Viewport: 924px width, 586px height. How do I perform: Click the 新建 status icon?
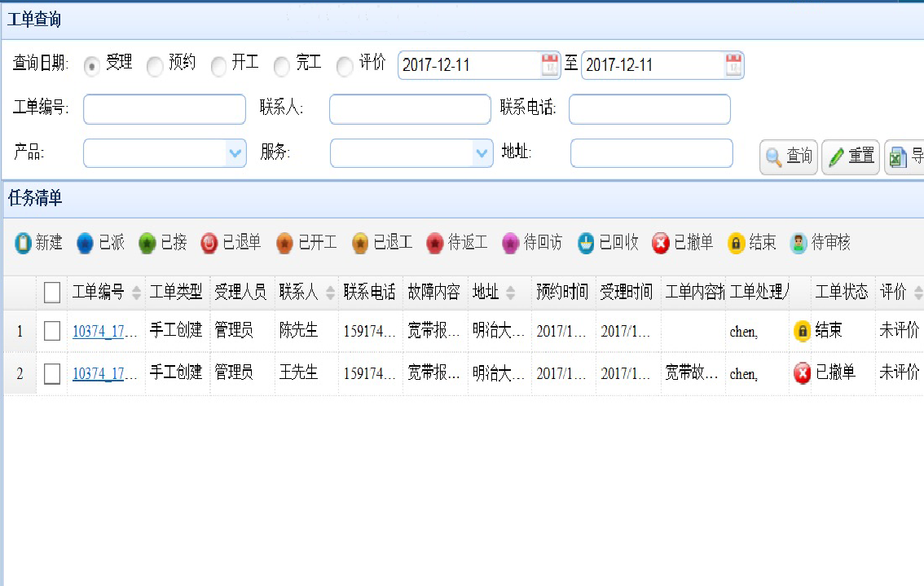point(24,243)
